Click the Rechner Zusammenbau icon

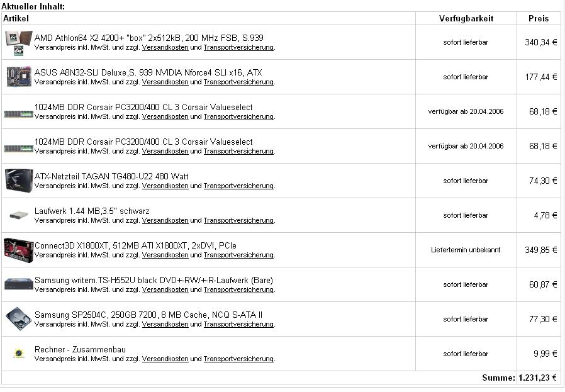tap(19, 353)
